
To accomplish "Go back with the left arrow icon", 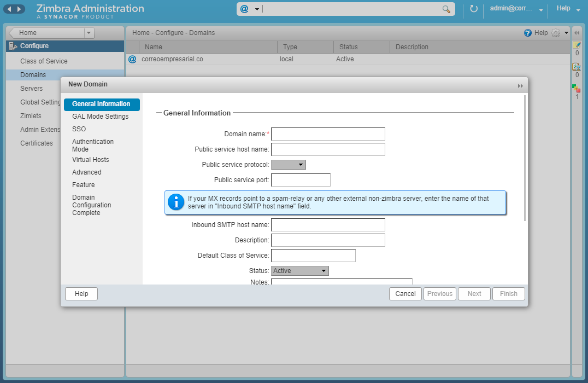I will [x=9, y=9].
